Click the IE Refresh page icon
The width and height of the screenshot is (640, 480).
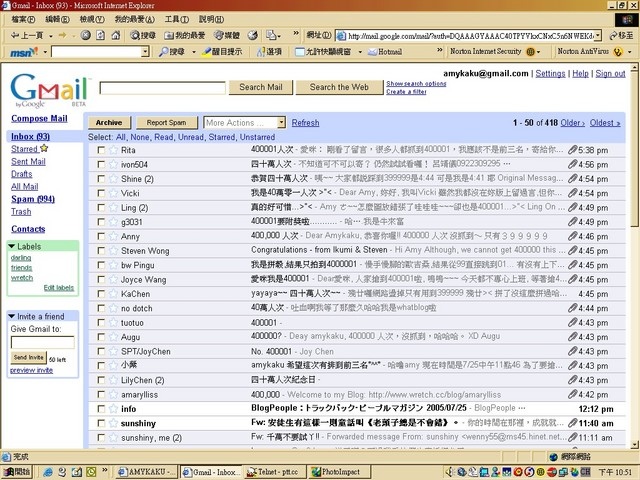tap(100, 36)
